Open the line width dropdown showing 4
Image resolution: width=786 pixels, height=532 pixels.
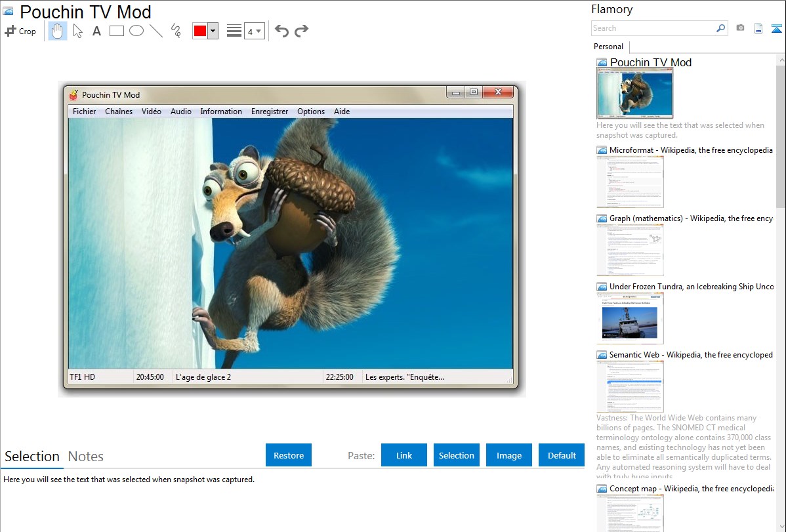254,31
